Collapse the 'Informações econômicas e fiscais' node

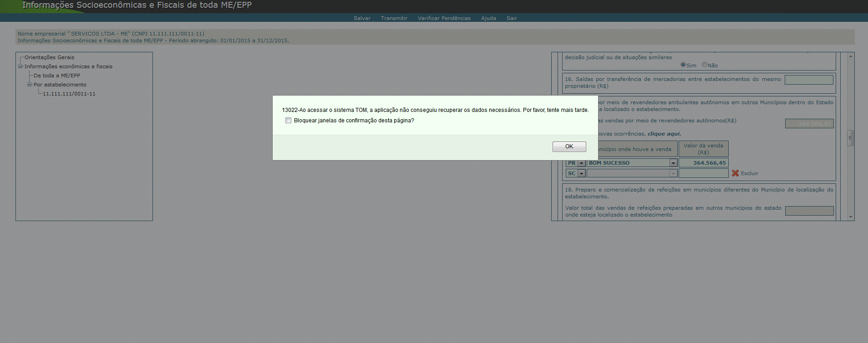click(x=20, y=66)
